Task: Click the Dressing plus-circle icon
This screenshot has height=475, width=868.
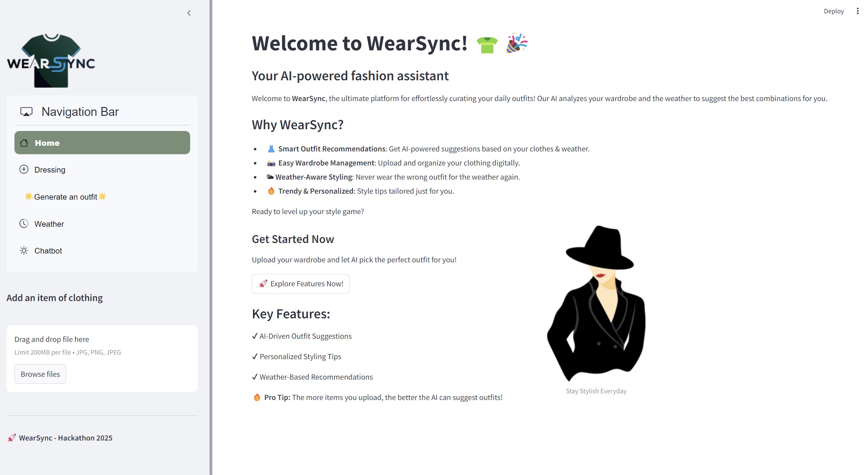Action: (x=24, y=169)
